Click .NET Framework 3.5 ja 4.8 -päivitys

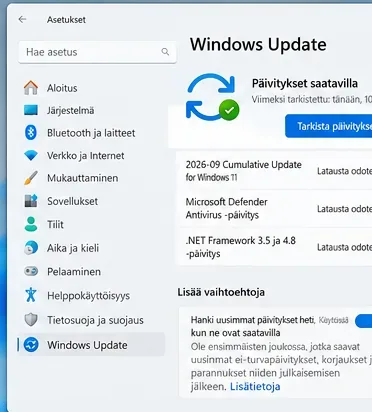tap(240, 247)
